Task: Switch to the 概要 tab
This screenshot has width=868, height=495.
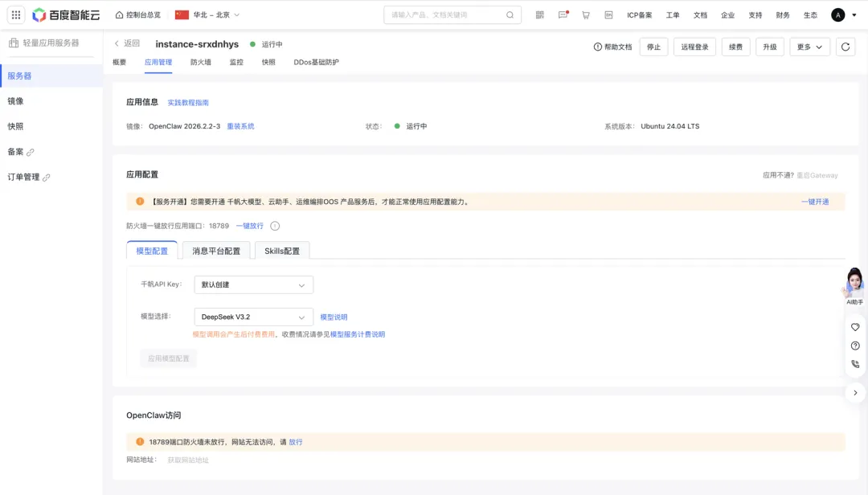Action: coord(120,62)
